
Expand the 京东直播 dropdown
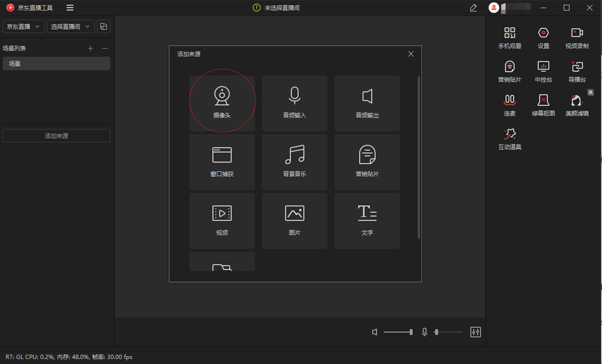23,26
